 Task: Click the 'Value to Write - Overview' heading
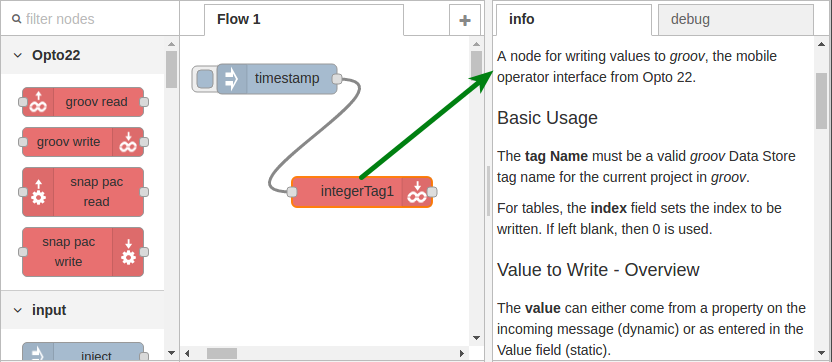(598, 270)
